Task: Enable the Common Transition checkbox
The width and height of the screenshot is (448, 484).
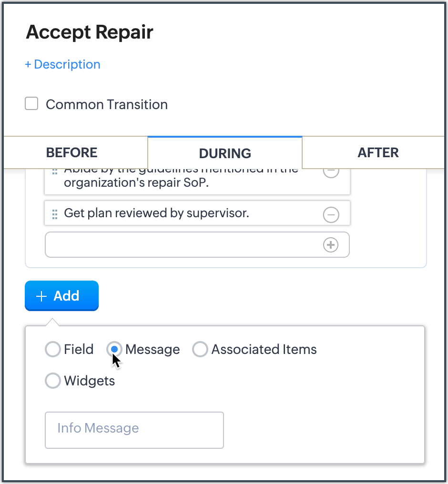Action: [x=31, y=104]
